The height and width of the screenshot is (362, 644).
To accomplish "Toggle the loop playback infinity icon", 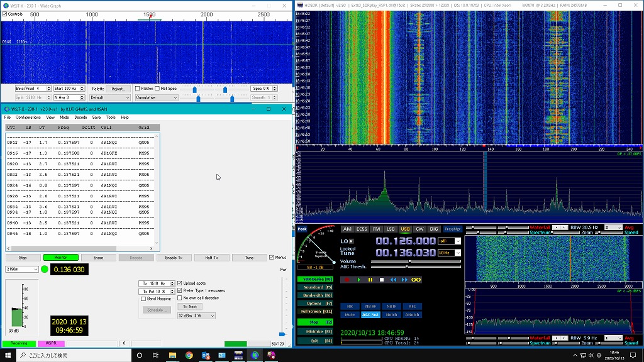I will point(416,280).
